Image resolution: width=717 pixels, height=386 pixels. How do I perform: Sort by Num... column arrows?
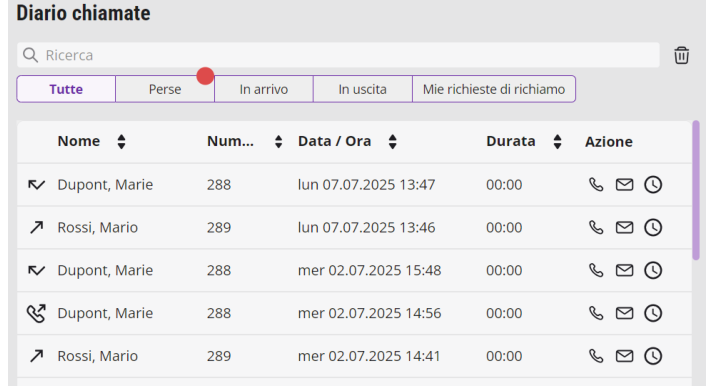(x=278, y=142)
